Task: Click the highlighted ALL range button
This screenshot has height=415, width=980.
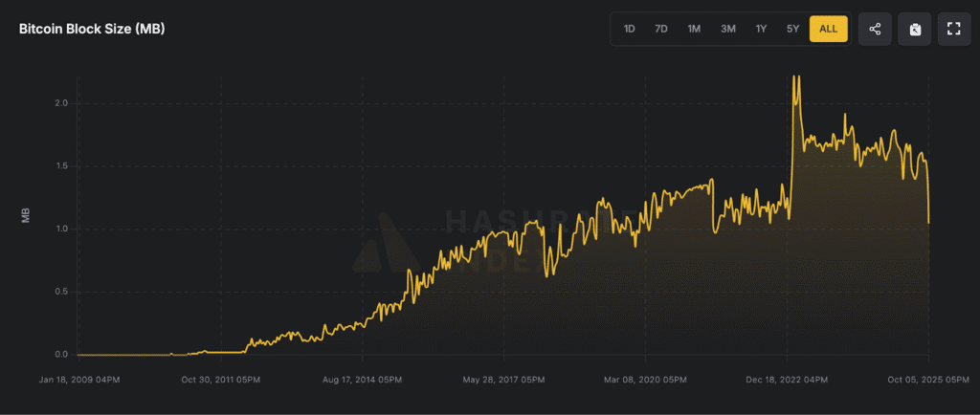Action: pyautogui.click(x=828, y=29)
